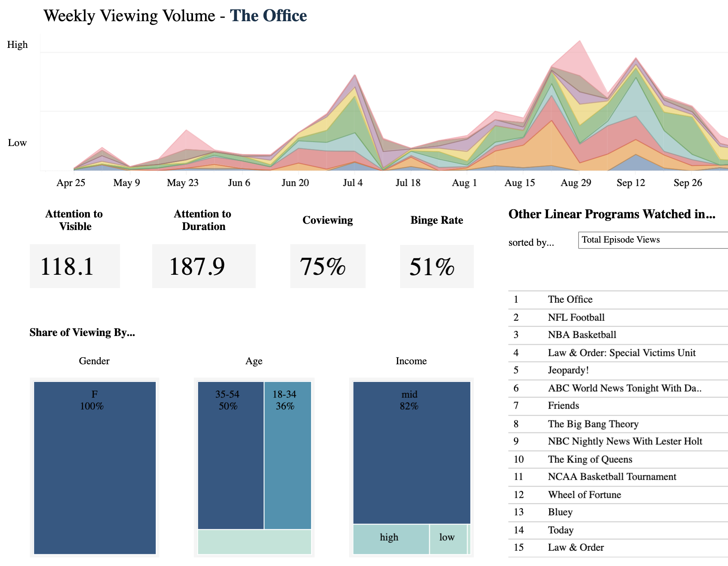Click the May 23 axis label

tap(183, 183)
